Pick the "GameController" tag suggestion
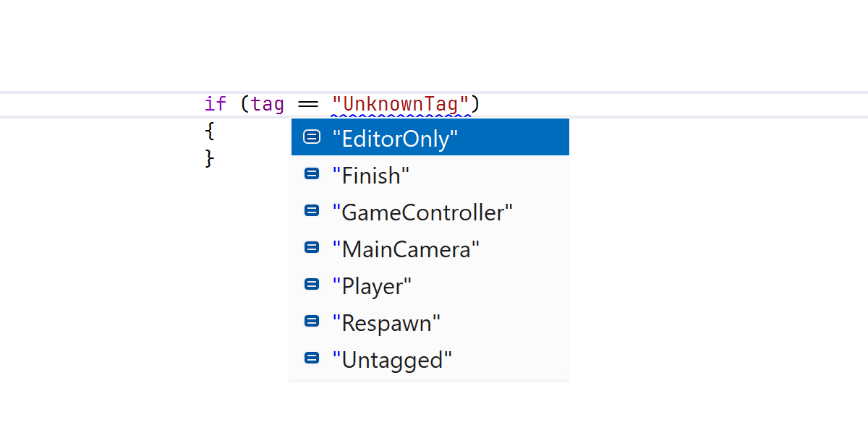This screenshot has width=868, height=435. click(422, 212)
